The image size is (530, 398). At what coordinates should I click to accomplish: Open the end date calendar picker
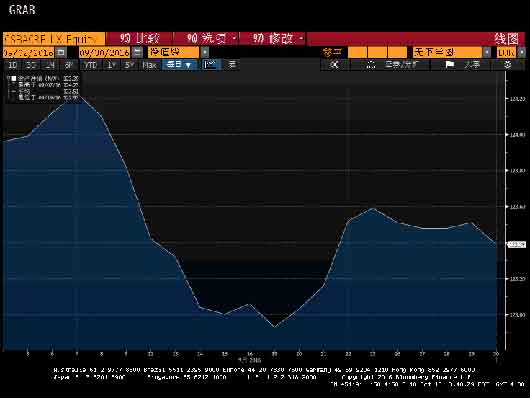pos(137,52)
